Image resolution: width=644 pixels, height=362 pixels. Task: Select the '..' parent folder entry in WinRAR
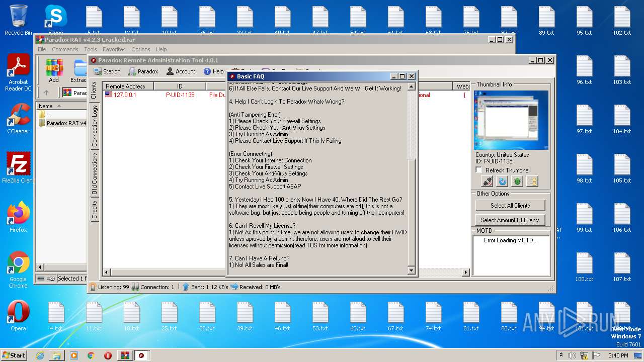[x=45, y=115]
